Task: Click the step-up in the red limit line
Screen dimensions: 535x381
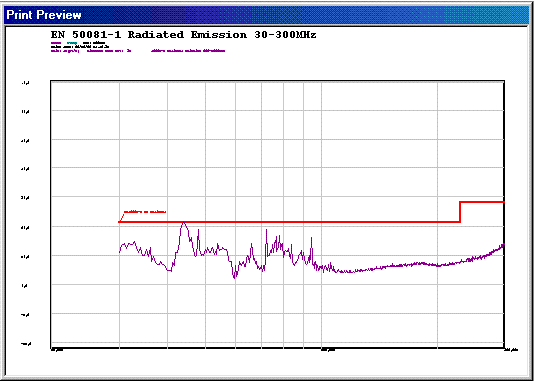Action: 460,212
